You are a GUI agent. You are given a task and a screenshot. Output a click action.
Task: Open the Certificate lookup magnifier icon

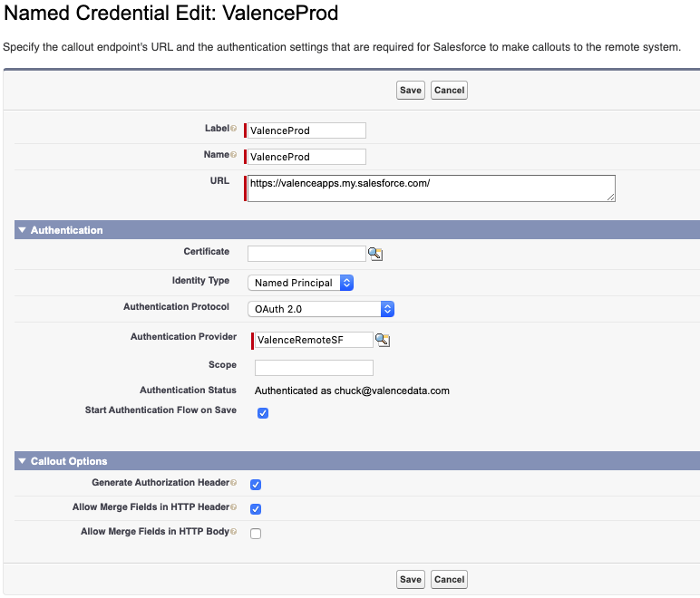375,254
